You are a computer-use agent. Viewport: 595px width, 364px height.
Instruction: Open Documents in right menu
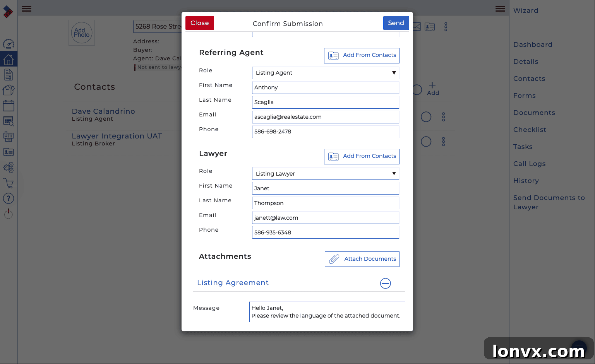(x=534, y=113)
